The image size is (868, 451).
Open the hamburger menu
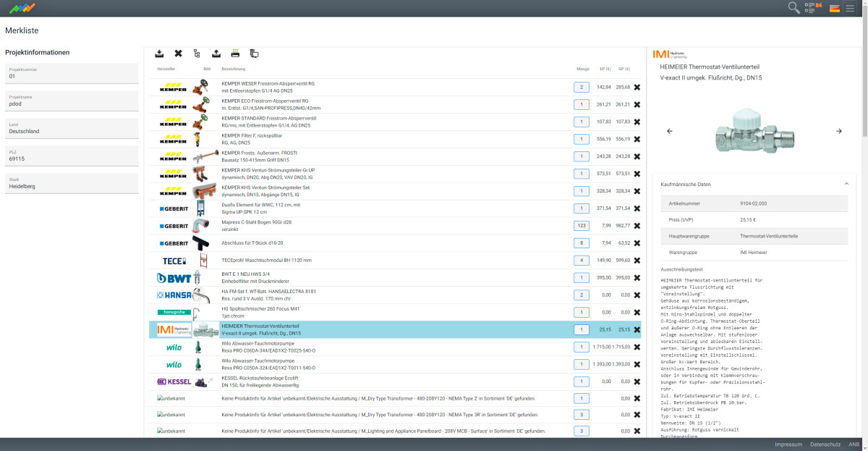pos(850,9)
